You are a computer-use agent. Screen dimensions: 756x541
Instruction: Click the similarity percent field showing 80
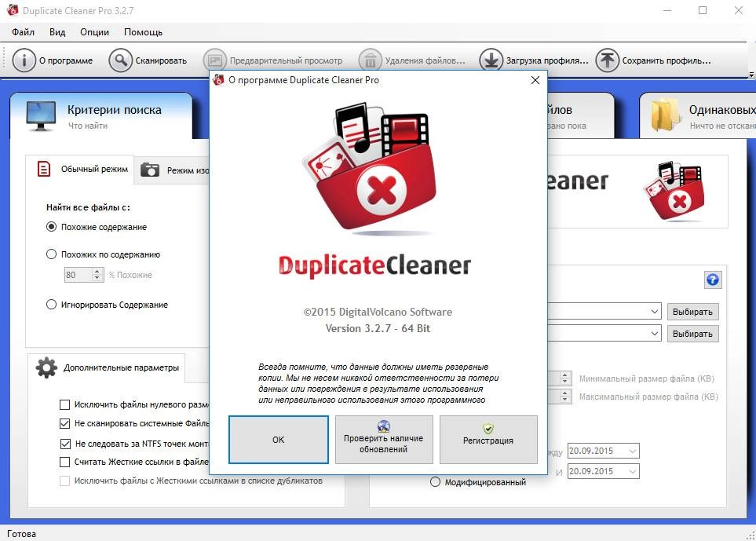(x=78, y=275)
